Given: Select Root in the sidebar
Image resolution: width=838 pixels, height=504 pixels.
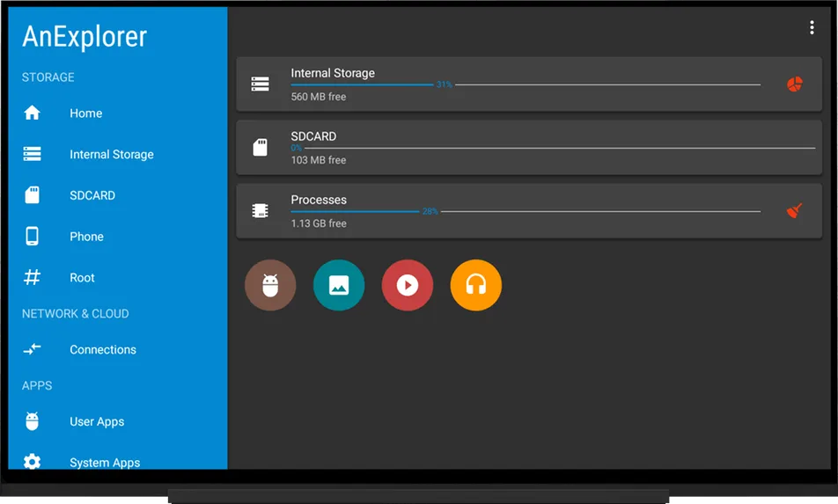Looking at the screenshot, I should (x=83, y=278).
